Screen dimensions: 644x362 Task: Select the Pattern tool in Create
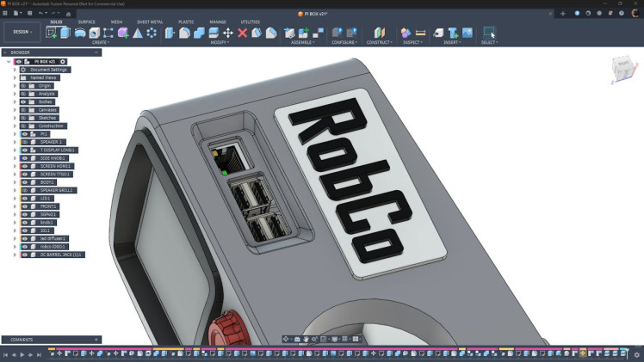click(x=152, y=33)
